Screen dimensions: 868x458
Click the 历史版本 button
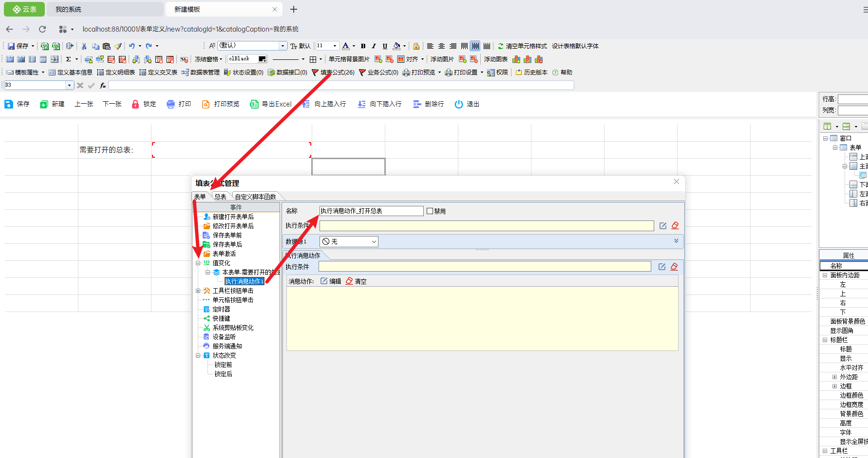(532, 73)
